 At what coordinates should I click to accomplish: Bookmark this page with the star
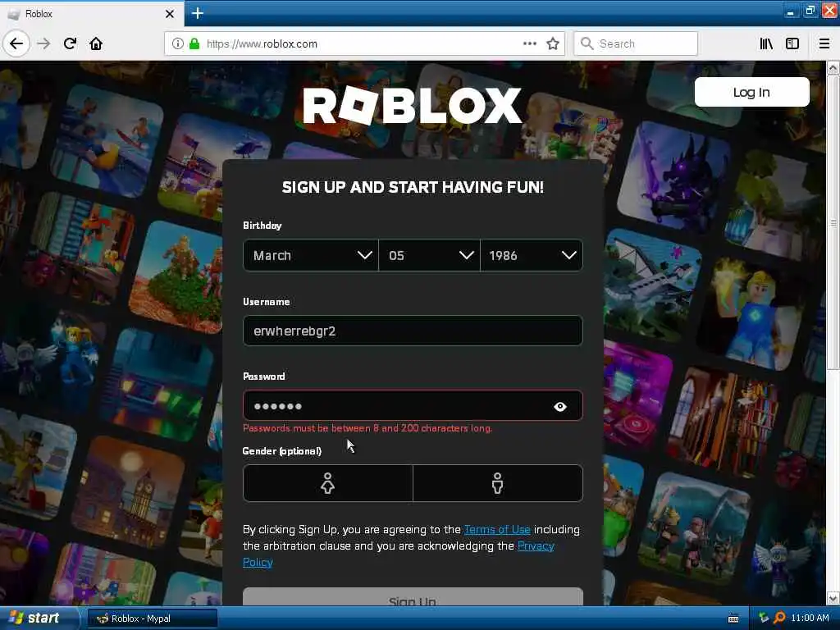(x=553, y=43)
